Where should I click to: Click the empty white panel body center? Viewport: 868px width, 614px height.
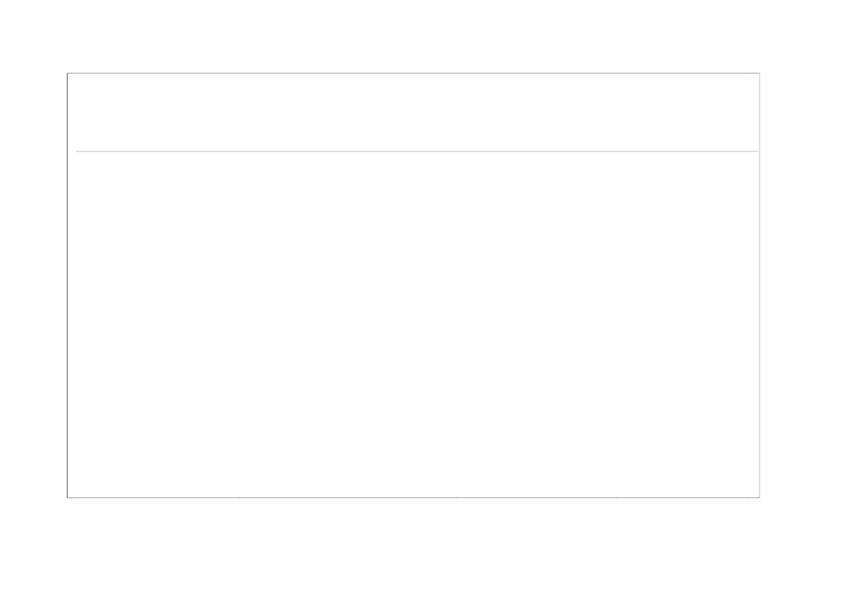tap(413, 324)
